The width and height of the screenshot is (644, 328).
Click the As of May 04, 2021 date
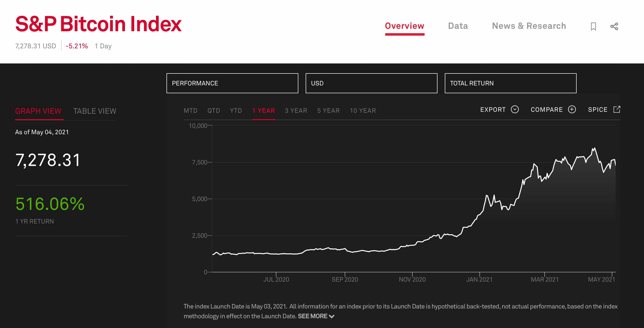[42, 132]
